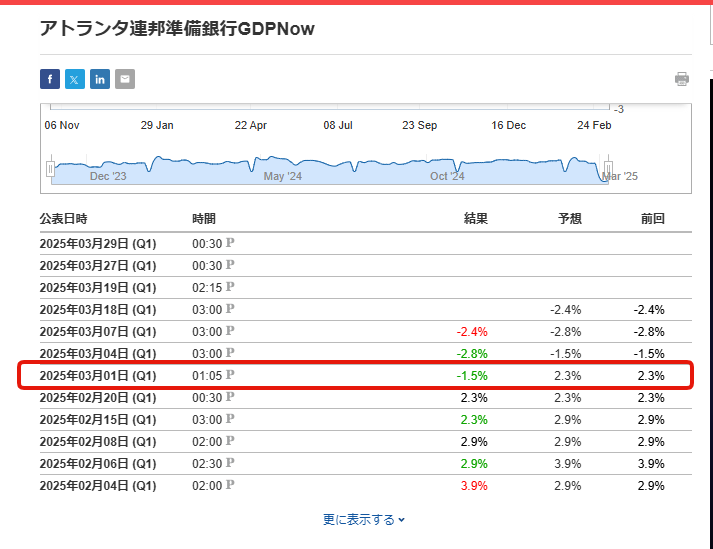Select the 2025年03月07日 (Q1) date cell
The height and width of the screenshot is (549, 713).
(x=98, y=332)
